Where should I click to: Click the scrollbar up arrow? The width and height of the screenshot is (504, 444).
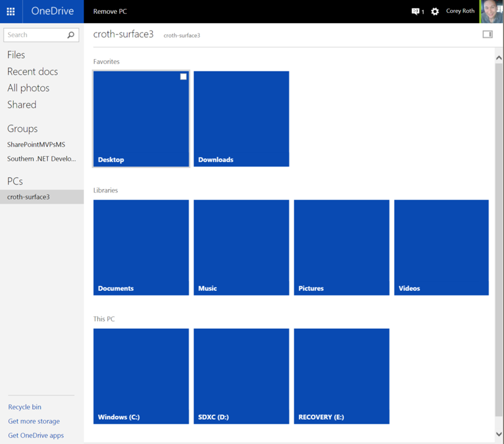pos(499,58)
